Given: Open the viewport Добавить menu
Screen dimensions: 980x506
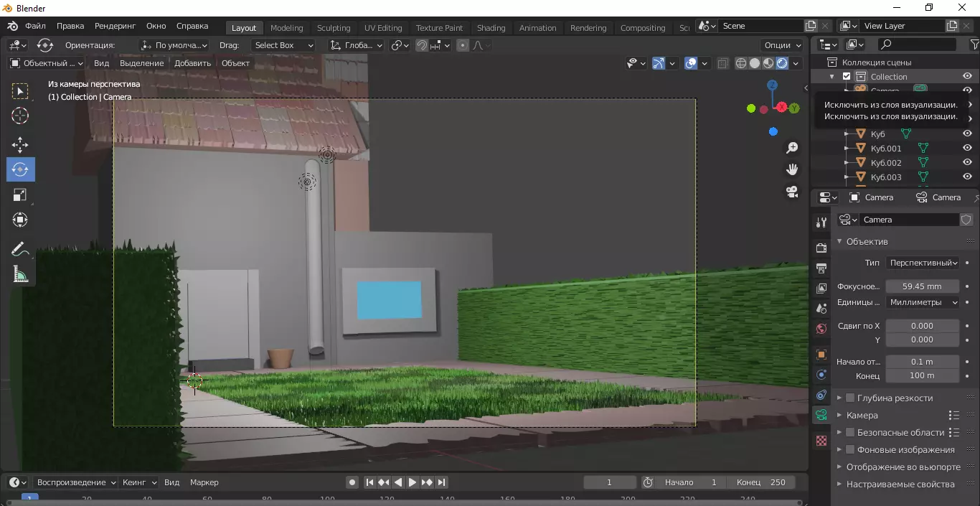Looking at the screenshot, I should point(192,63).
